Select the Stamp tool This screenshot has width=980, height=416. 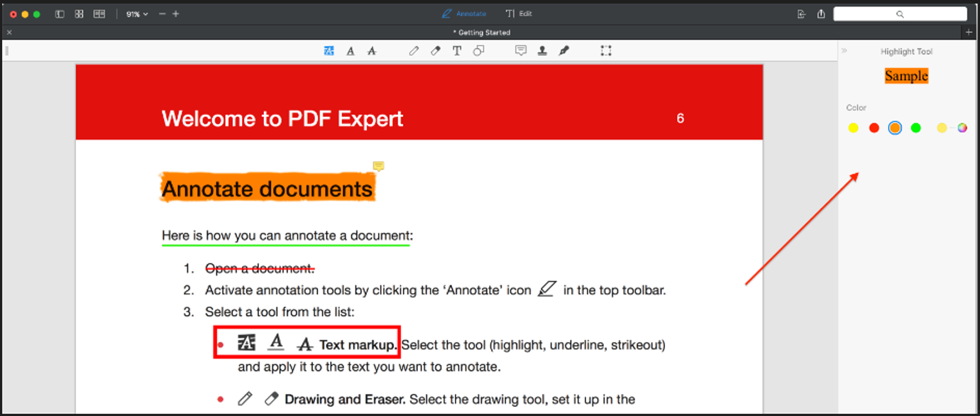(x=542, y=51)
